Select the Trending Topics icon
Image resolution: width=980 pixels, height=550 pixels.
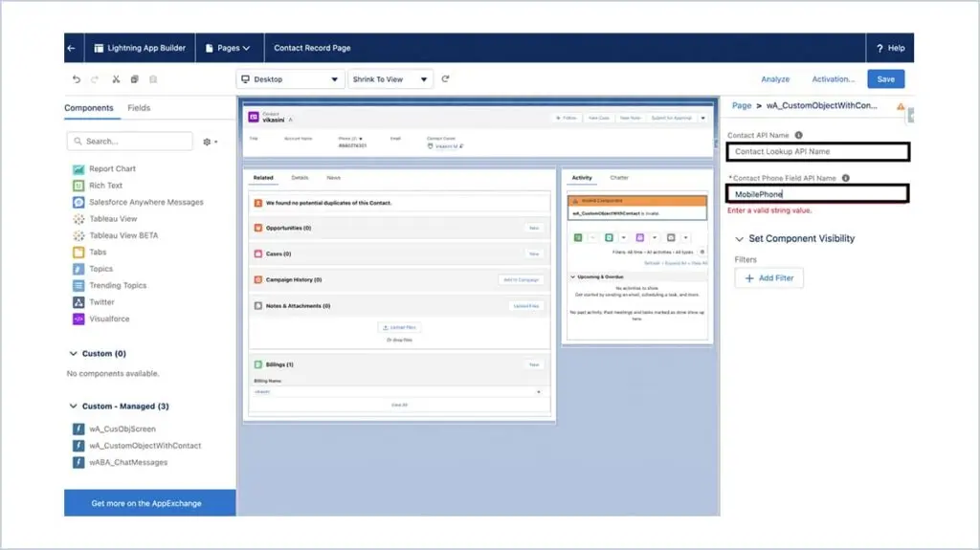pyautogui.click(x=78, y=286)
